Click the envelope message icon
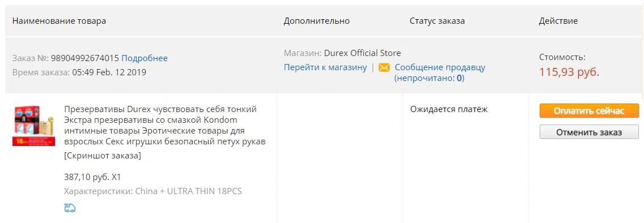Screen dimensions: 644x223 (384, 68)
